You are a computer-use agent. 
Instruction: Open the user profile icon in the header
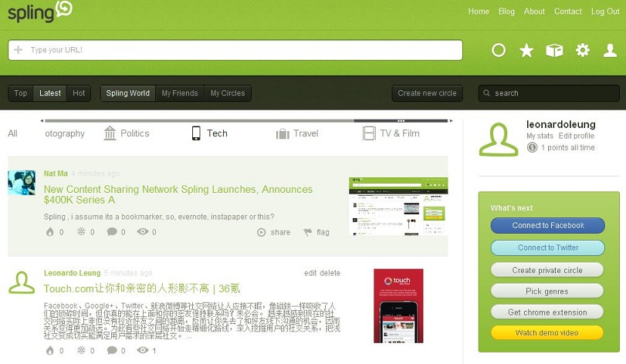click(x=610, y=50)
